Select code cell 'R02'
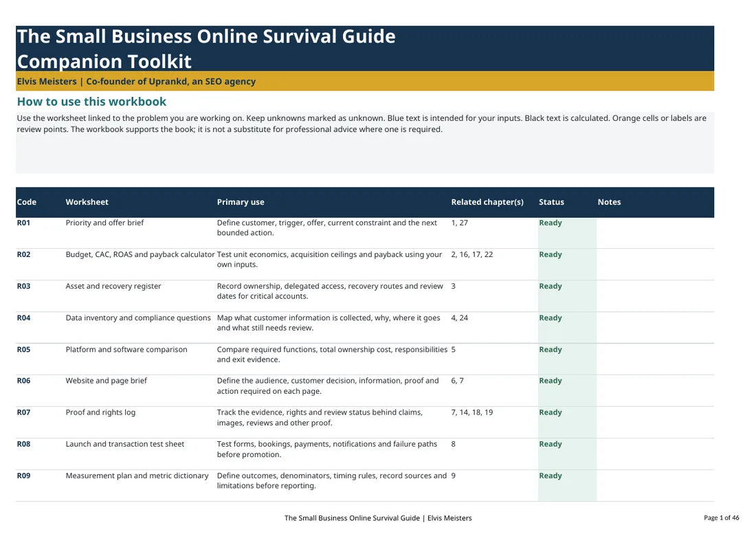 23,254
